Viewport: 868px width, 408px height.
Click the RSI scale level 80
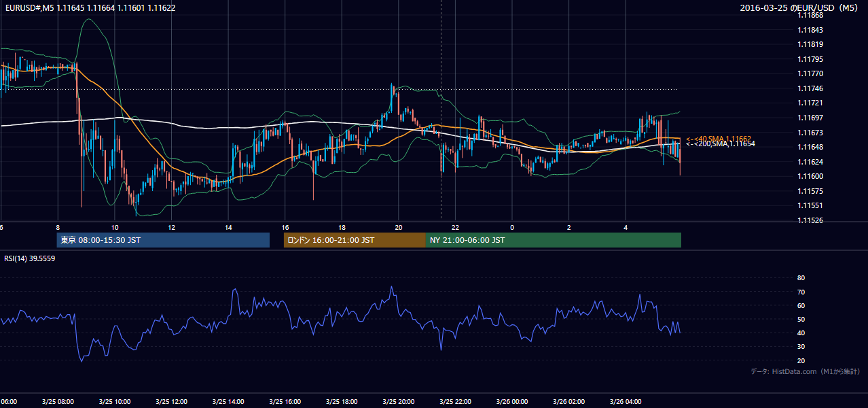(801, 278)
